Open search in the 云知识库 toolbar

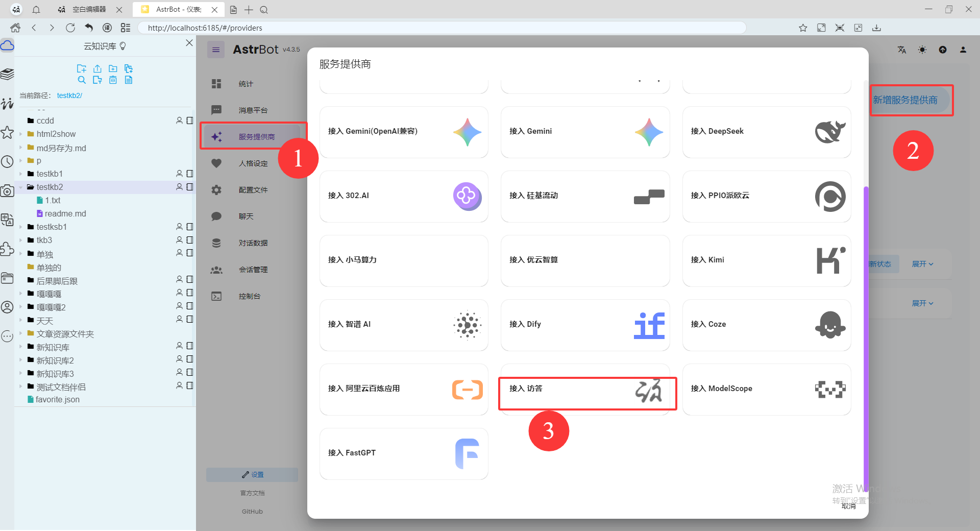click(x=82, y=80)
